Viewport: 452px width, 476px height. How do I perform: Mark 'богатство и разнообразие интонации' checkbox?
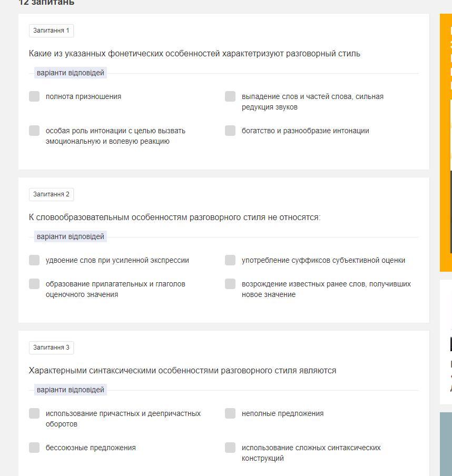pos(230,131)
